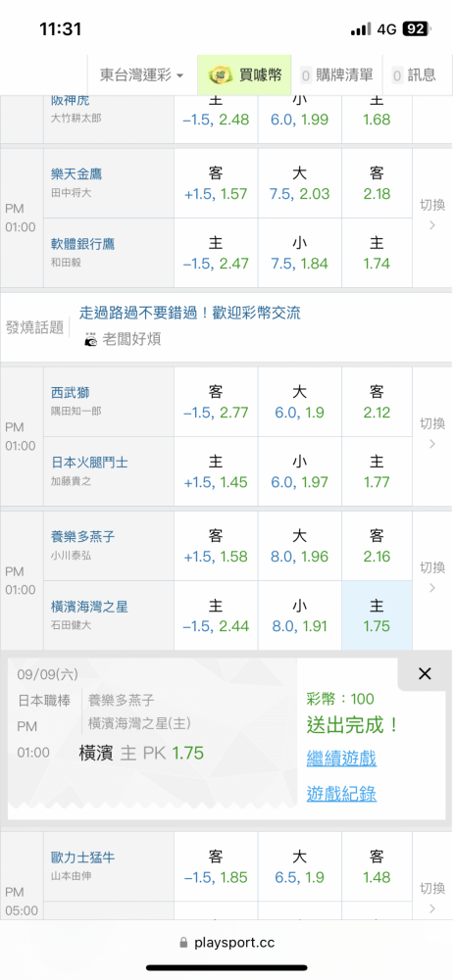Select 軟體銀行鷹 home moneyline 1.74
453x980 pixels.
377,253
